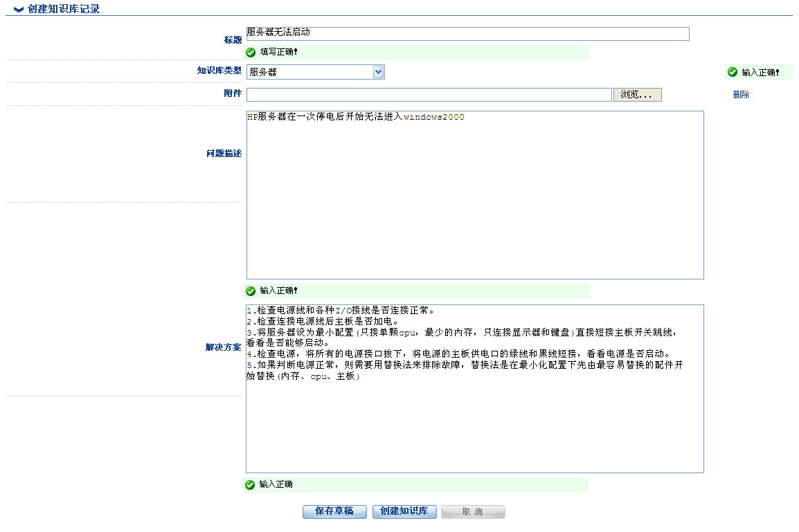
Task: Focus the 附件 file path field
Action: pyautogui.click(x=429, y=95)
